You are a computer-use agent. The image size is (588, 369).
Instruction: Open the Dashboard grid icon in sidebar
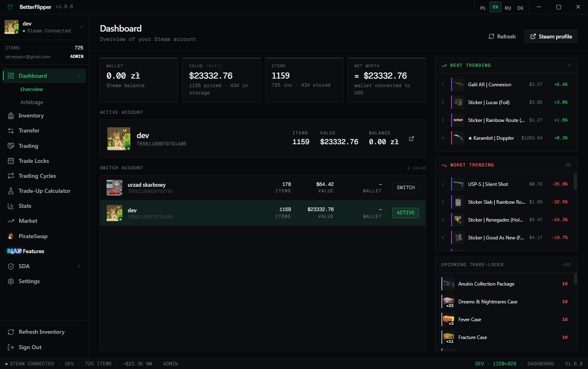tap(11, 76)
